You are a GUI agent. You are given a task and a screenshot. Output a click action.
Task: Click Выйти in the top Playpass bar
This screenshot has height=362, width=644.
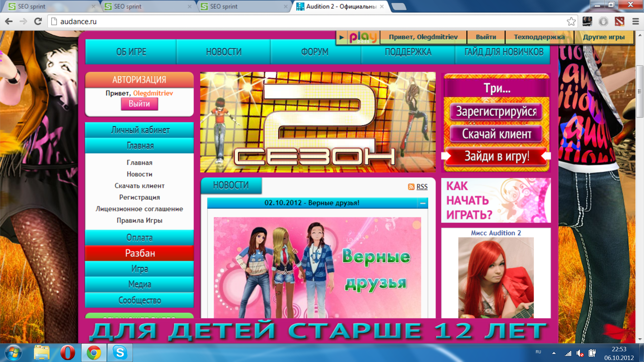486,37
